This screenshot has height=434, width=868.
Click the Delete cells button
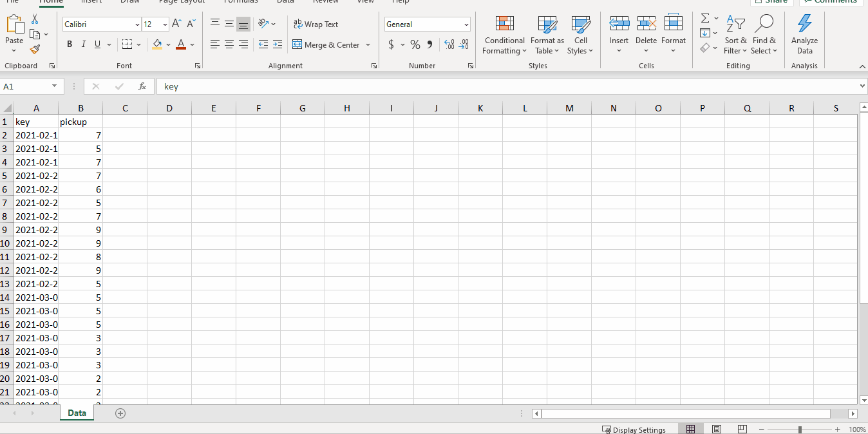tap(646, 35)
